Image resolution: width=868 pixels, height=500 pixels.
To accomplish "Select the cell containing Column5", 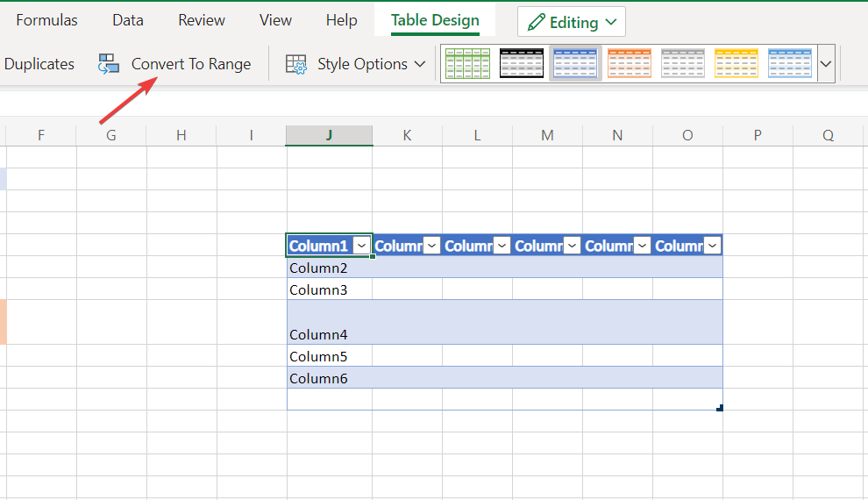I will click(x=330, y=355).
